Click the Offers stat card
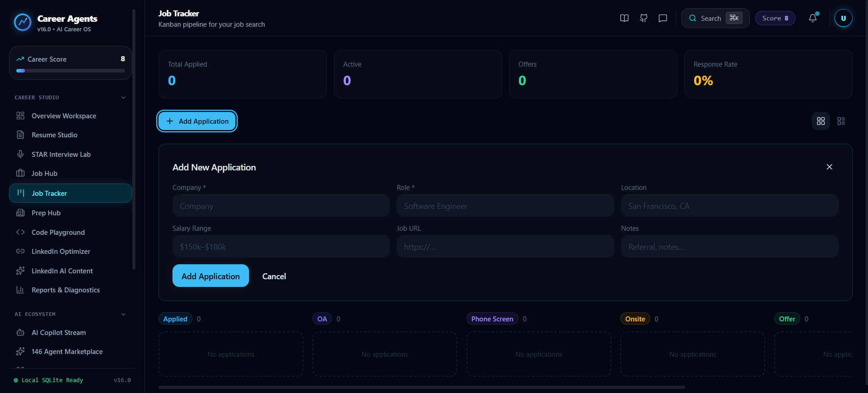This screenshot has width=868, height=393. pos(593,74)
